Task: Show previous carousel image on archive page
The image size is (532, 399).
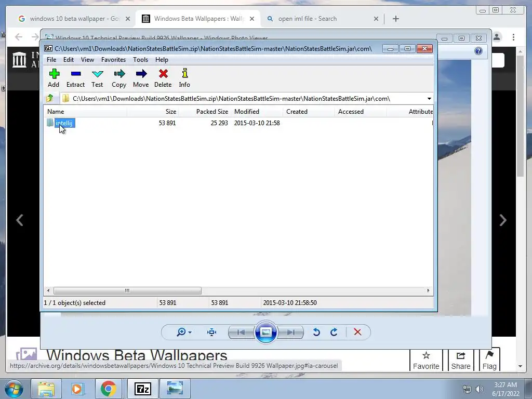Action: tap(20, 220)
